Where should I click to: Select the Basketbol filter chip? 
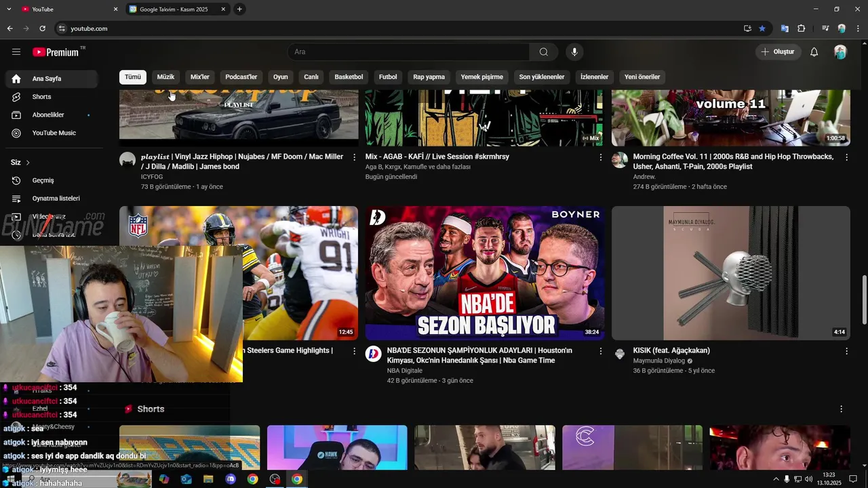coord(349,77)
